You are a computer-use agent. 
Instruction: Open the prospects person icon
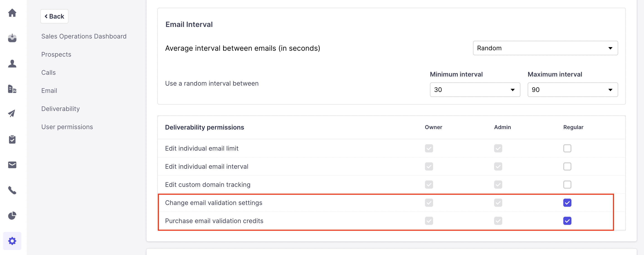tap(12, 63)
